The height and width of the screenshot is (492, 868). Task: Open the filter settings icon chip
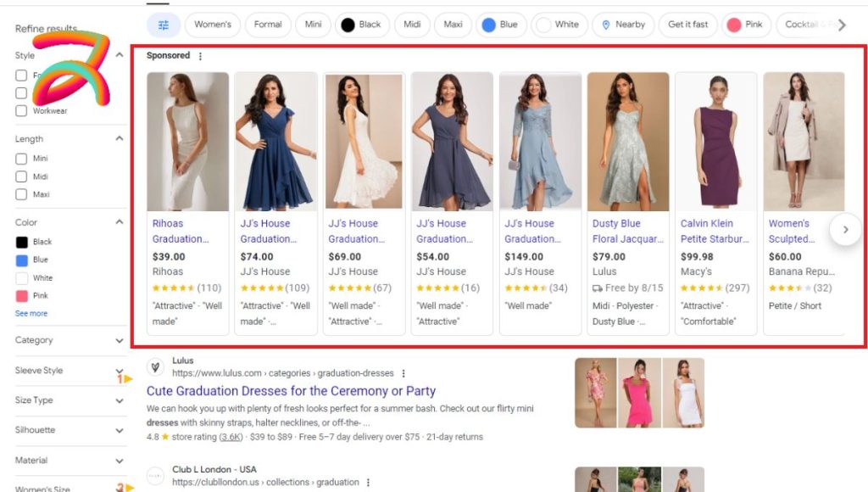(x=164, y=25)
